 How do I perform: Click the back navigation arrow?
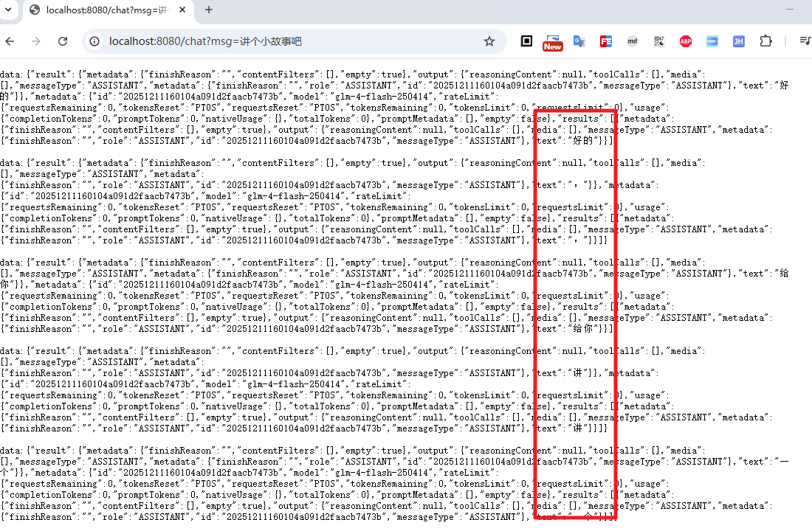(10, 41)
